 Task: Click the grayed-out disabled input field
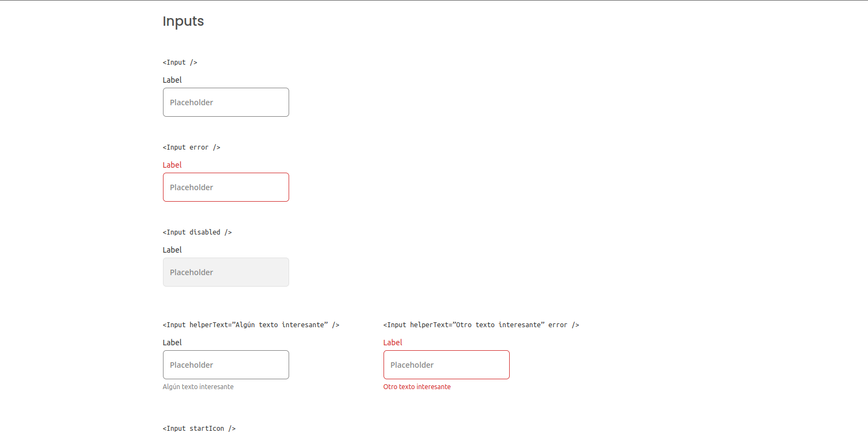pyautogui.click(x=226, y=272)
